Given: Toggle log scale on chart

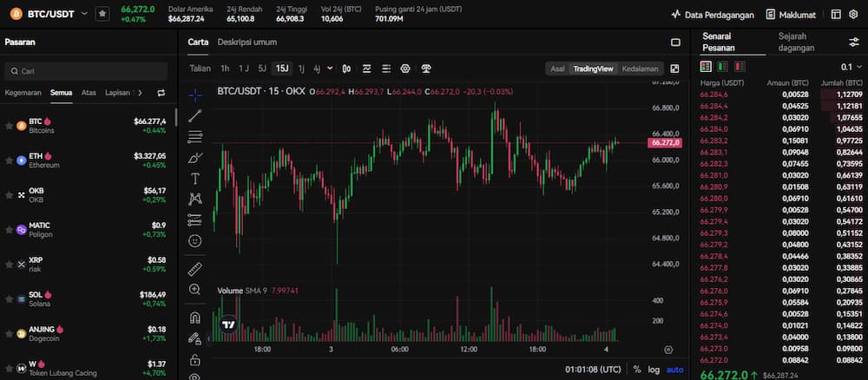Looking at the screenshot, I should 654,370.
